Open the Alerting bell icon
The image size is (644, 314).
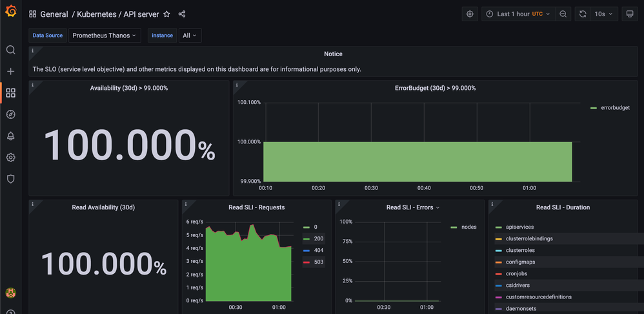point(11,136)
